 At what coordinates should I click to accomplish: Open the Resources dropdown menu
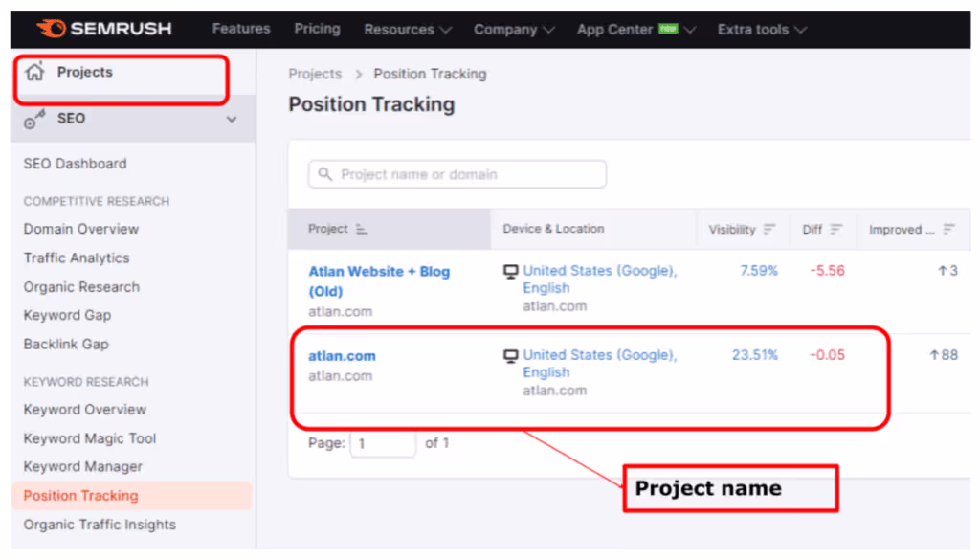pos(408,30)
